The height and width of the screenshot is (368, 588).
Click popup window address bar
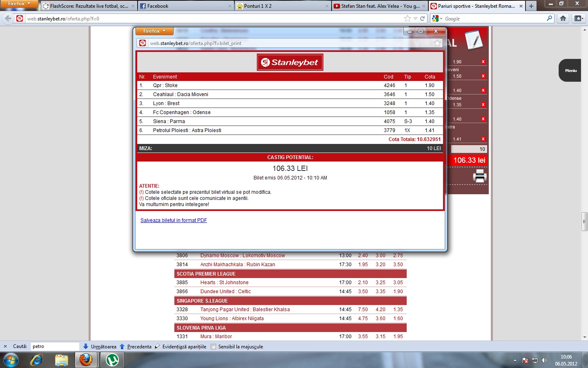coord(290,43)
